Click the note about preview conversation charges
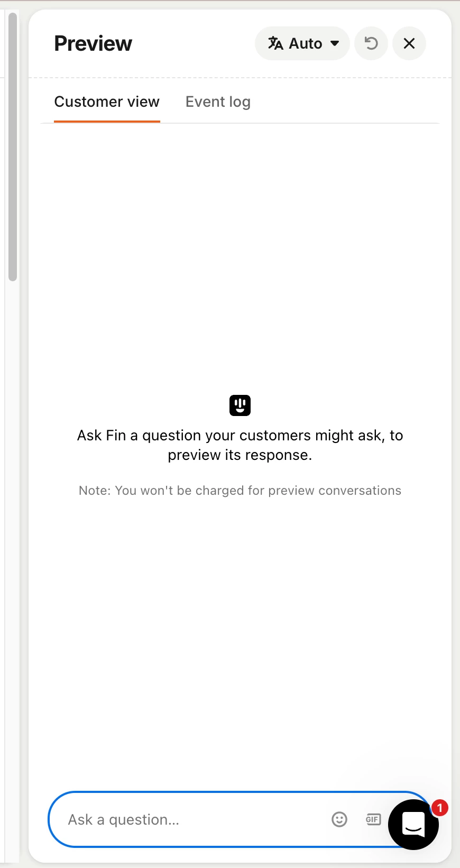 click(240, 491)
